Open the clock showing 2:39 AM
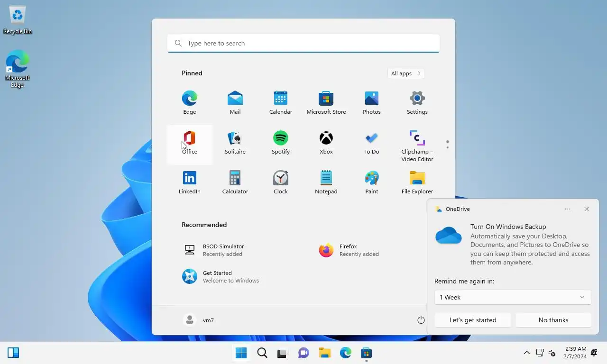607x364 pixels. [575, 353]
